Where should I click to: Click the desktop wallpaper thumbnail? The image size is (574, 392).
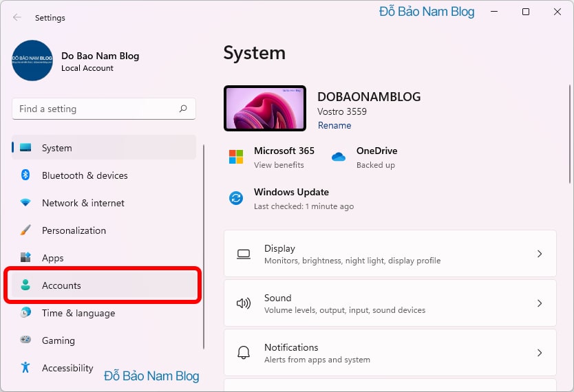click(x=265, y=108)
